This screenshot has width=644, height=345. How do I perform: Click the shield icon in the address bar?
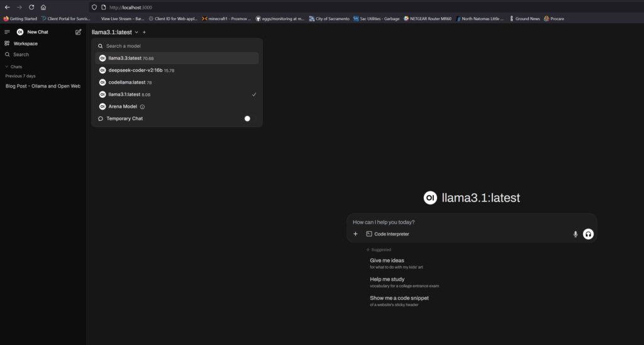[x=94, y=8]
